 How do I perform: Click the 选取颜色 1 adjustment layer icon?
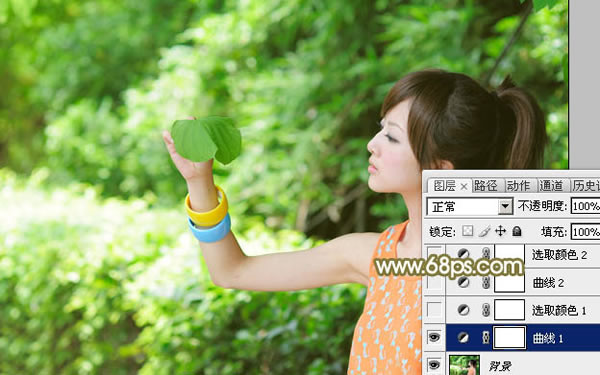pos(463,310)
